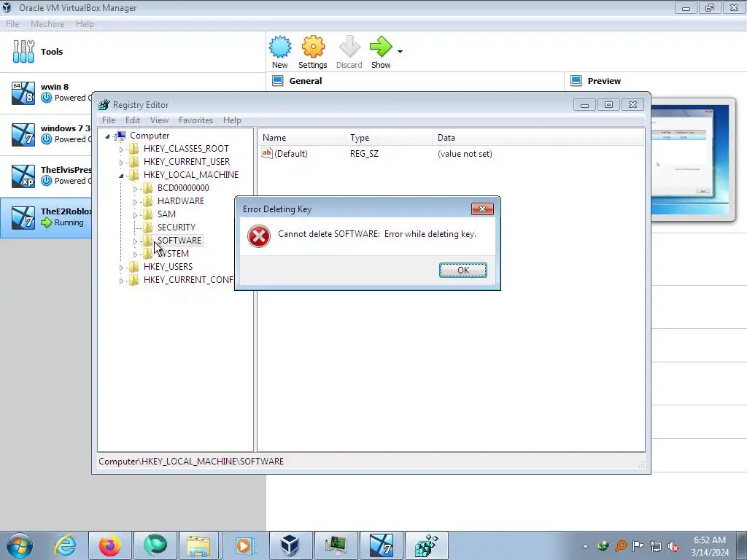Open the VirtualBox Machine menu
This screenshot has height=560, width=747.
pos(47,24)
